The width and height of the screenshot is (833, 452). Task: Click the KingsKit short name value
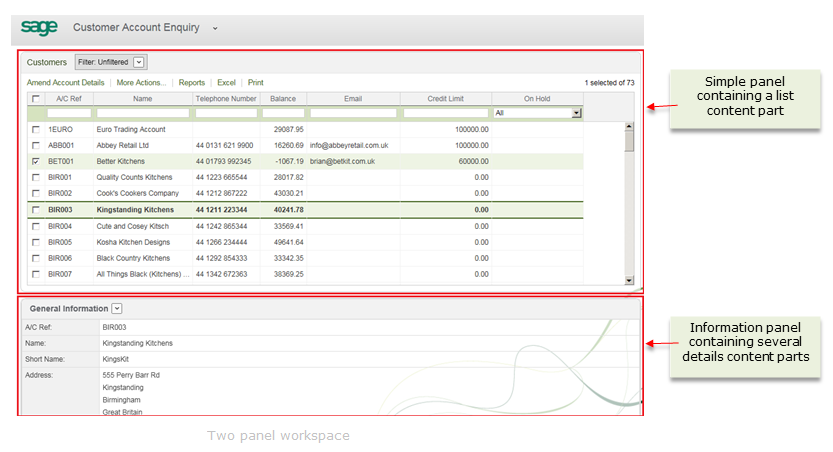(x=115, y=359)
